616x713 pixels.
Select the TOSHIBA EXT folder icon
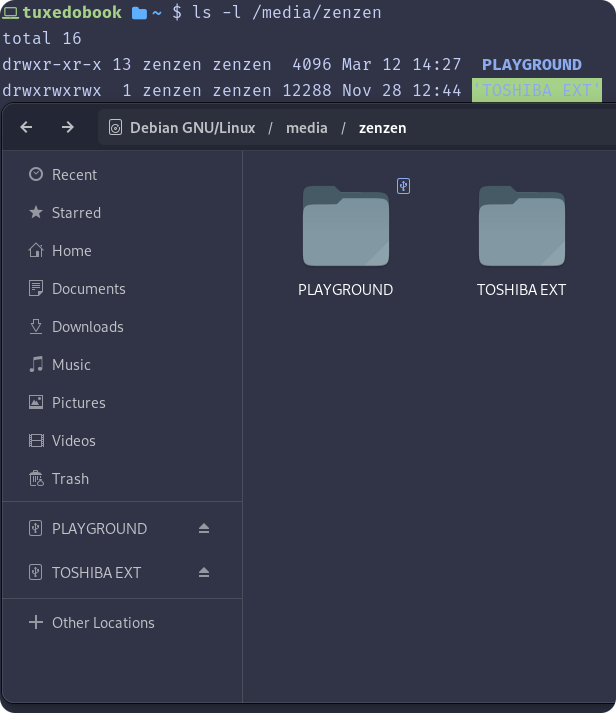521,226
